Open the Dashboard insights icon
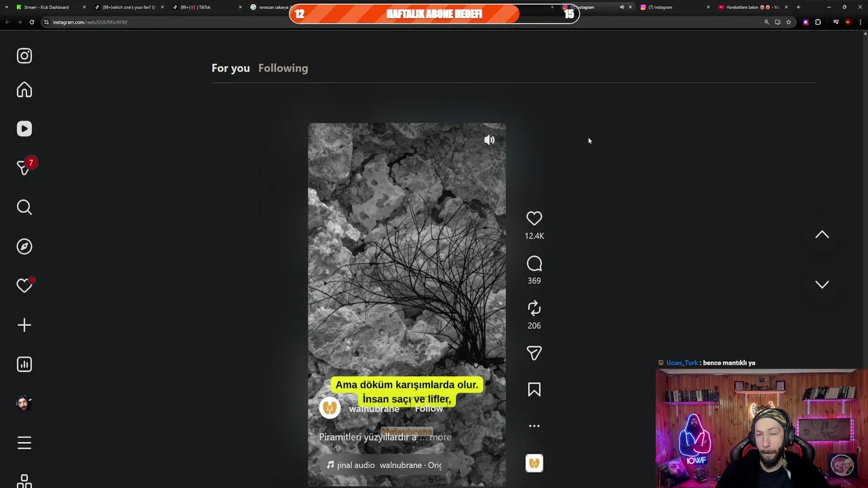 point(24,365)
